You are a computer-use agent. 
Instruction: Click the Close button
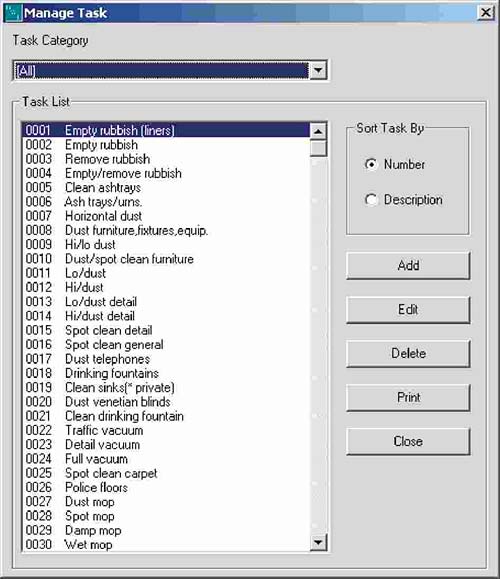click(x=408, y=441)
